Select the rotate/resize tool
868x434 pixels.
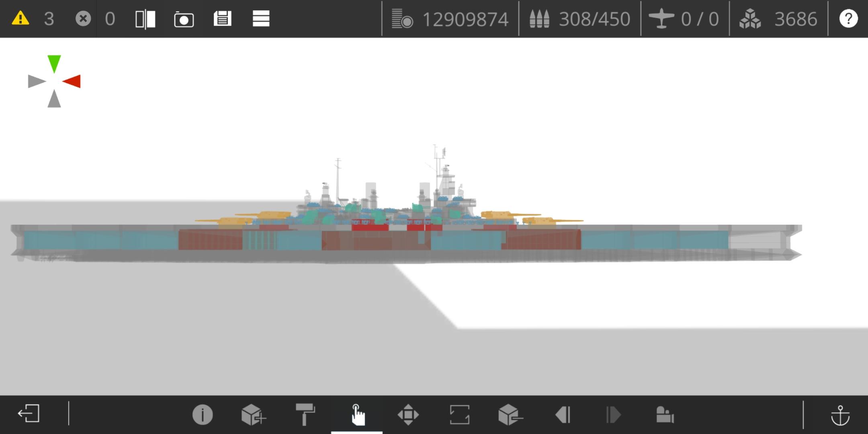pos(459,414)
